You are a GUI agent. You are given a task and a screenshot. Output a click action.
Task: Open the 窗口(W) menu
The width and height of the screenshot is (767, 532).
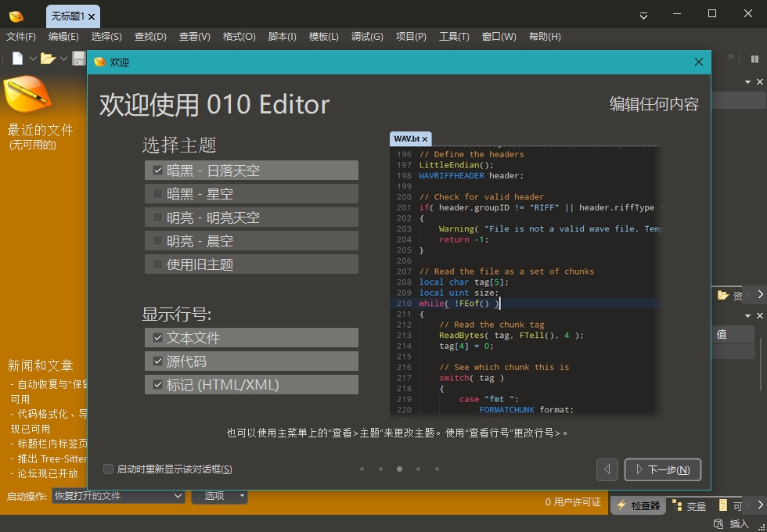pyautogui.click(x=499, y=37)
